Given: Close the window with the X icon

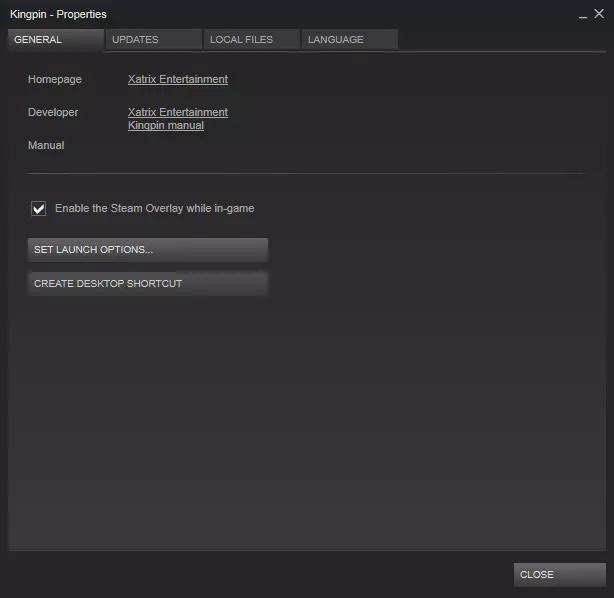Looking at the screenshot, I should (x=599, y=14).
